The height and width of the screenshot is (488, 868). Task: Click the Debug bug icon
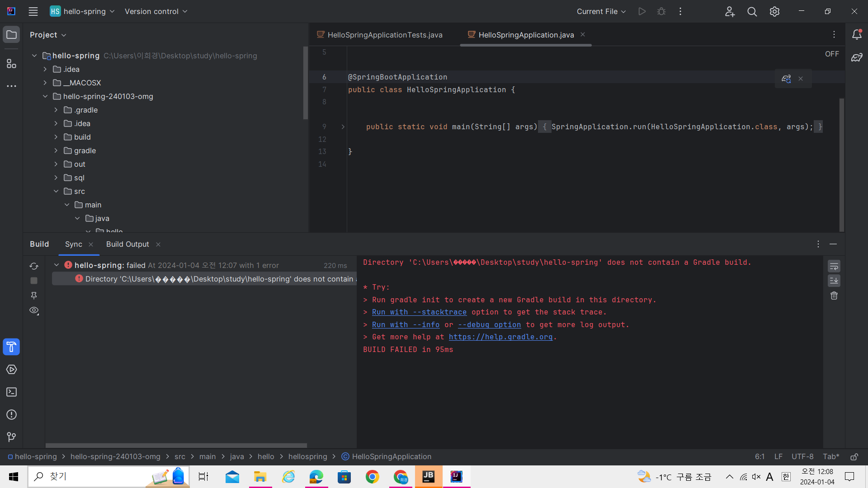point(661,11)
